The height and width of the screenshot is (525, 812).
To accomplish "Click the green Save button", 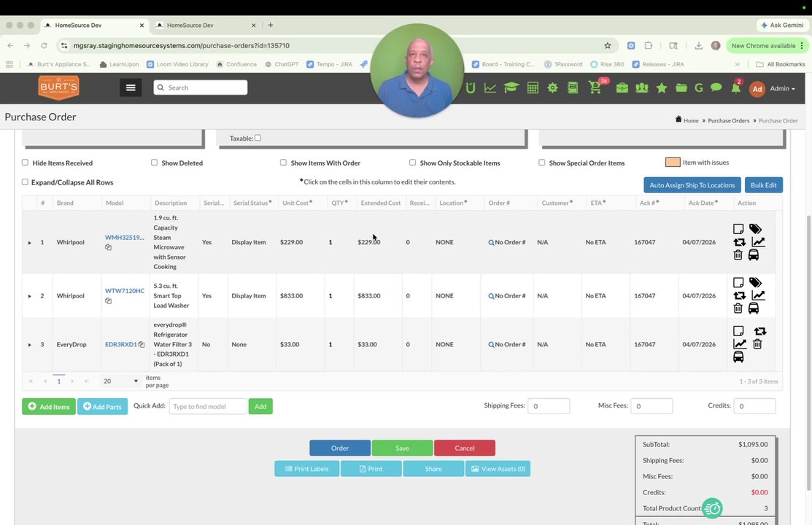I will tap(403, 448).
